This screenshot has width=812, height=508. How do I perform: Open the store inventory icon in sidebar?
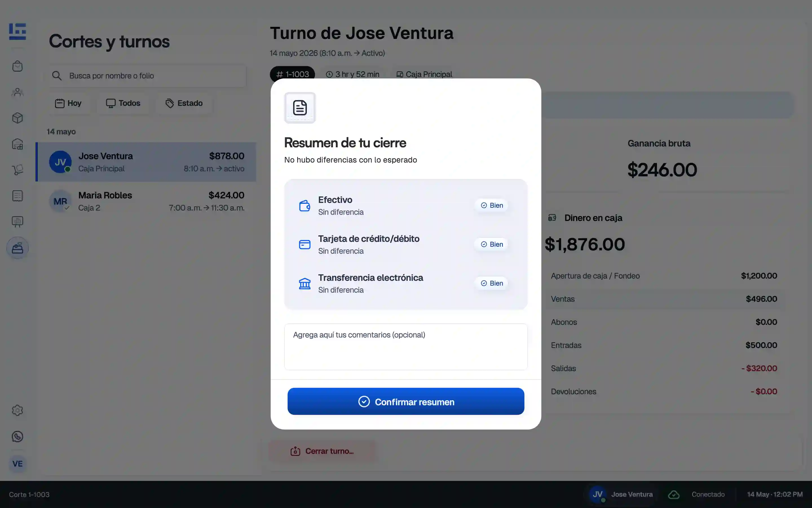[17, 144]
